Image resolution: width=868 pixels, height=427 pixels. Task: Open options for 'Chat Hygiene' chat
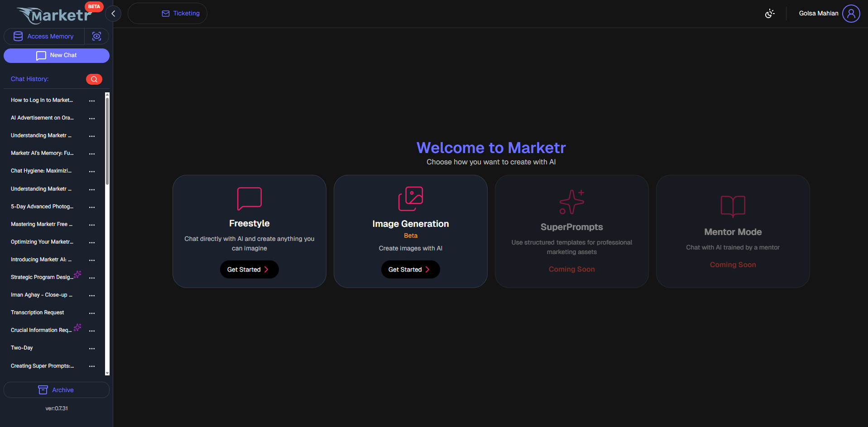[x=92, y=171]
